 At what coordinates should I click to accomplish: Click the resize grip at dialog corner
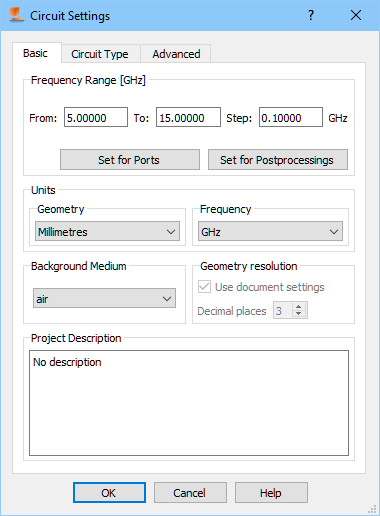pos(372,509)
